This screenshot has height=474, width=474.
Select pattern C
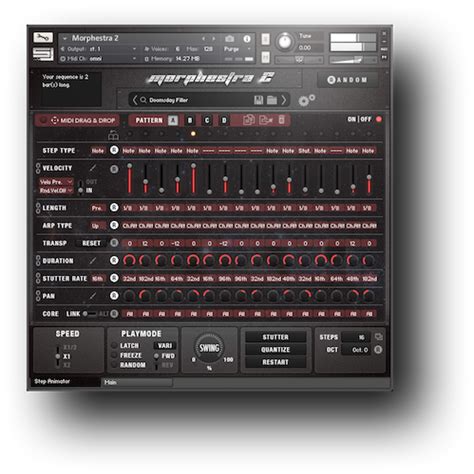point(207,120)
